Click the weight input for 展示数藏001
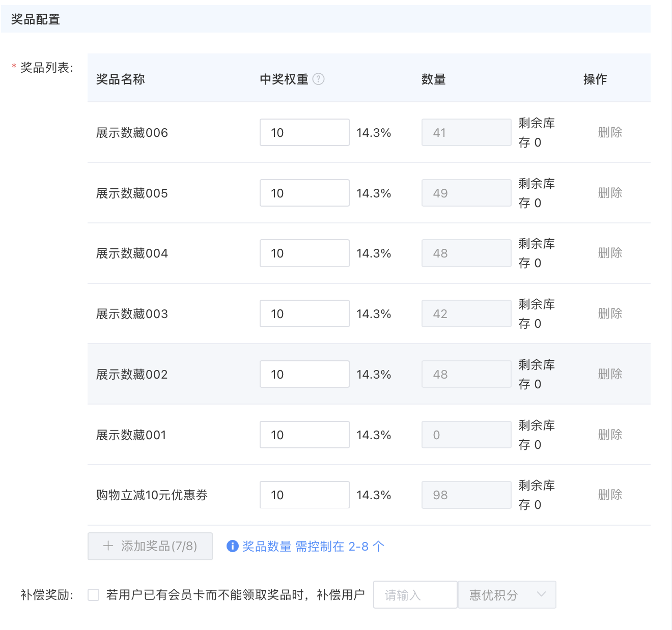 (304, 435)
